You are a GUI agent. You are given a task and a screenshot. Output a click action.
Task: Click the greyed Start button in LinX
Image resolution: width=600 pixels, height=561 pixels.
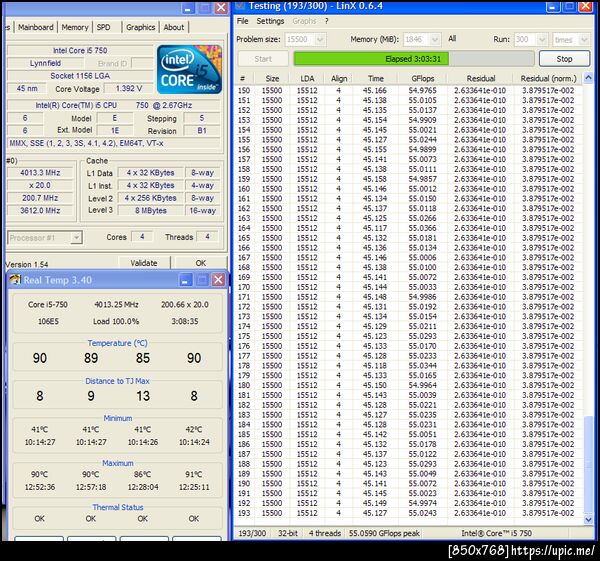263,59
